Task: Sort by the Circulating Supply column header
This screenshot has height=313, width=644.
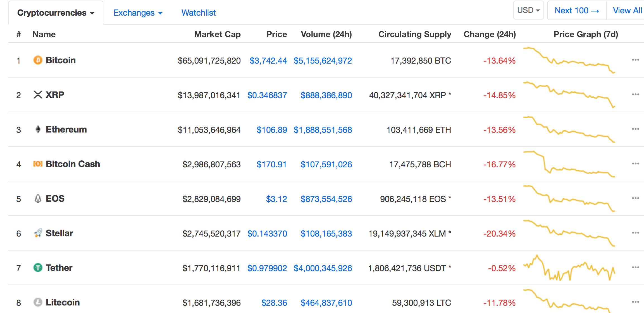Action: 415,34
